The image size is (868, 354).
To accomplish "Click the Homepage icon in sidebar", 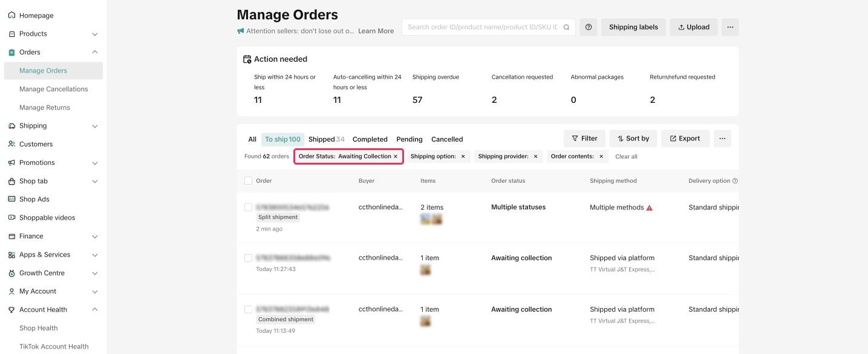I will coord(11,15).
